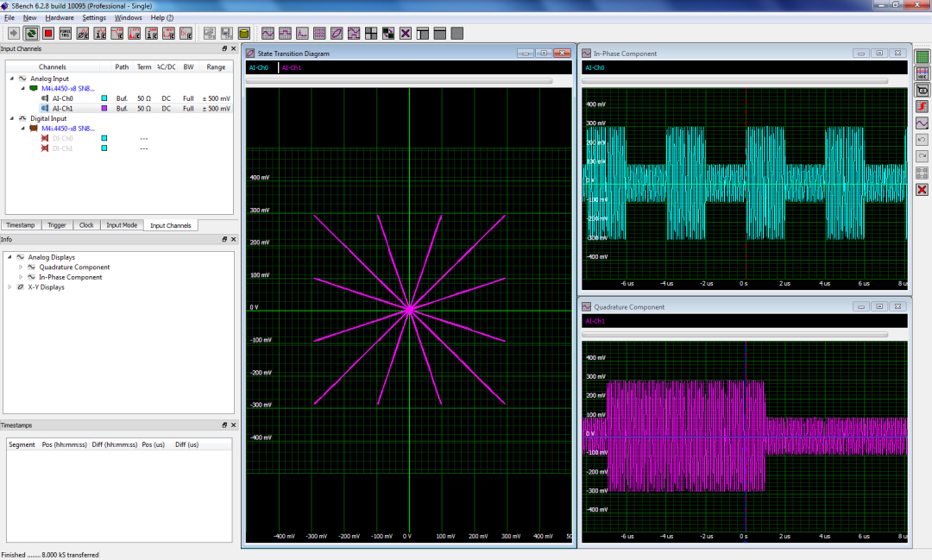932x560 pixels.
Task: Click the magenta color swatch for AI-Ch1
Action: click(x=104, y=109)
